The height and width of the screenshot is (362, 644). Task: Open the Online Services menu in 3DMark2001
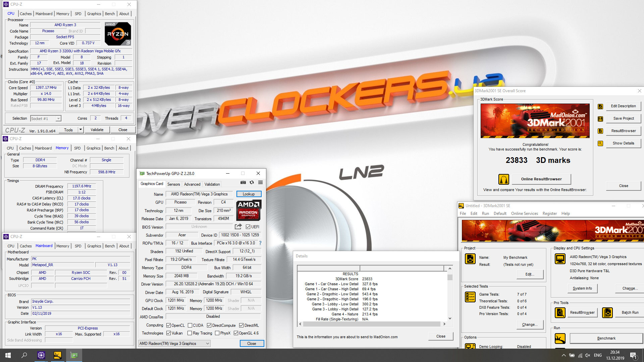click(x=524, y=214)
